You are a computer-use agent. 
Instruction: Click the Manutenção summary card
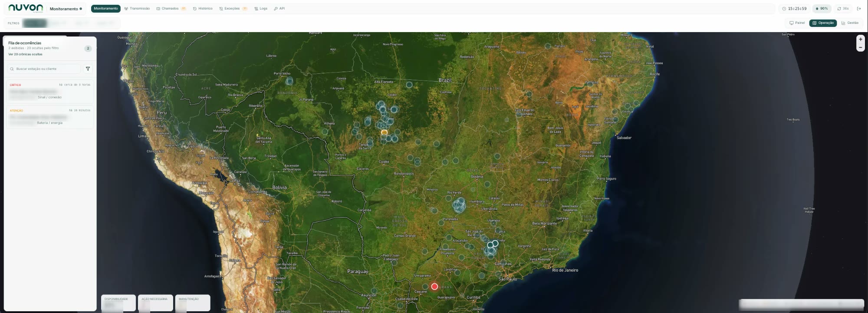click(x=193, y=303)
